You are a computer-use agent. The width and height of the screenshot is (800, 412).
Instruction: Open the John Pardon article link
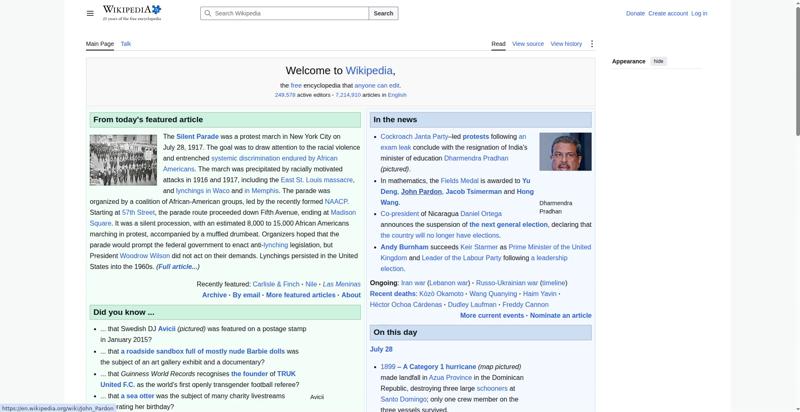tap(421, 192)
